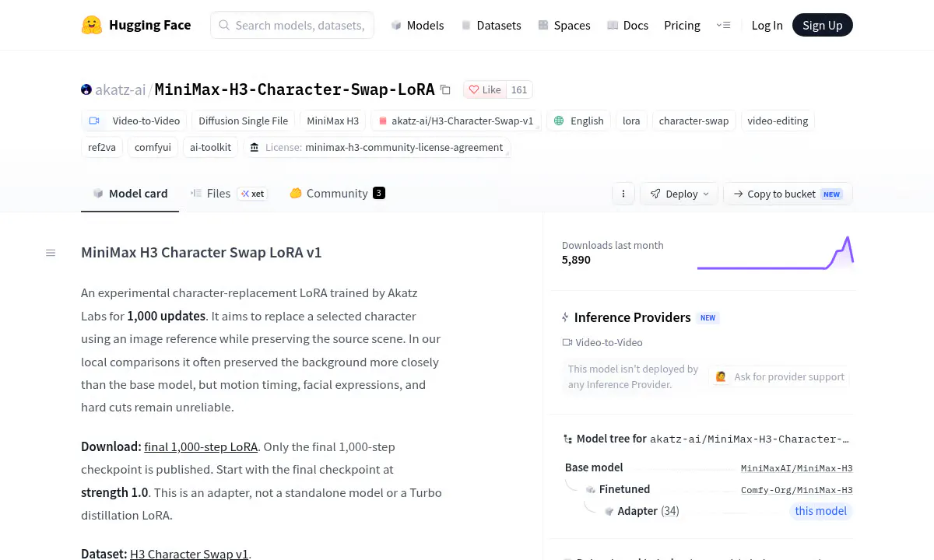Open the MiniMaxAI/MiniMax-H3 base model link

(x=796, y=468)
